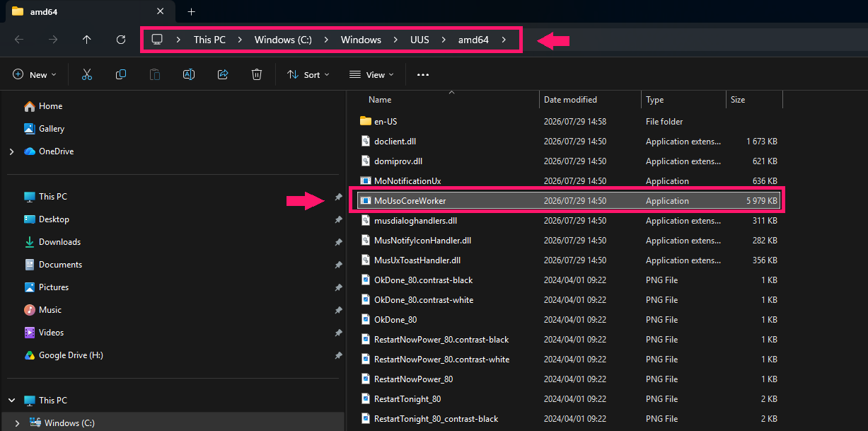Click the pin icon next to Google Drive (H:)
Viewport: 868px width, 431px height.
(x=338, y=355)
